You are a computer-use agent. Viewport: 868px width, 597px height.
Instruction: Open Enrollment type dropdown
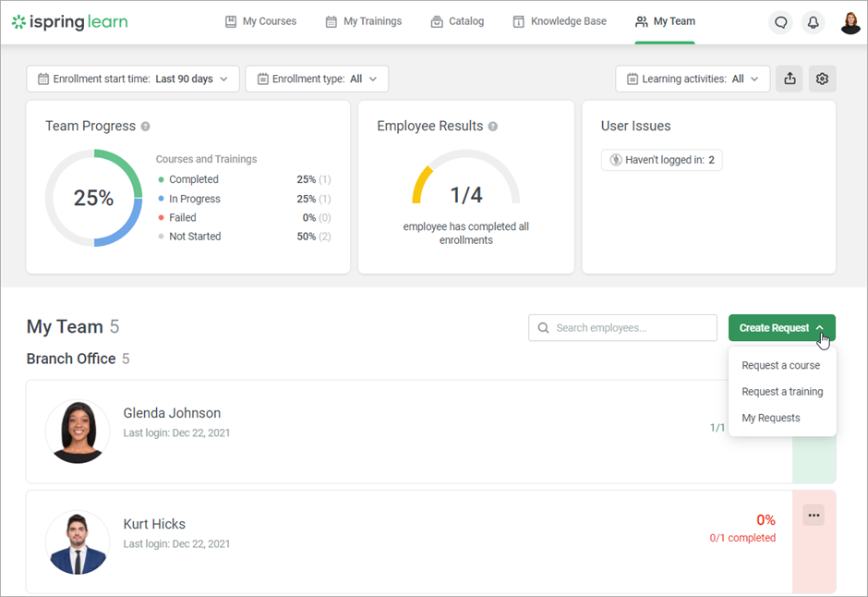coord(318,79)
